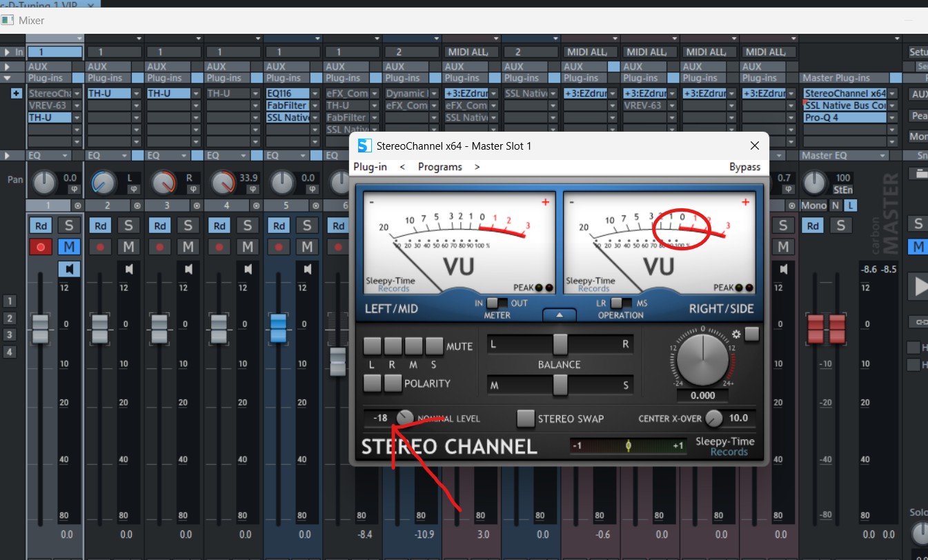Enable STEREO SWAP button
The height and width of the screenshot is (560, 928).
tap(526, 418)
